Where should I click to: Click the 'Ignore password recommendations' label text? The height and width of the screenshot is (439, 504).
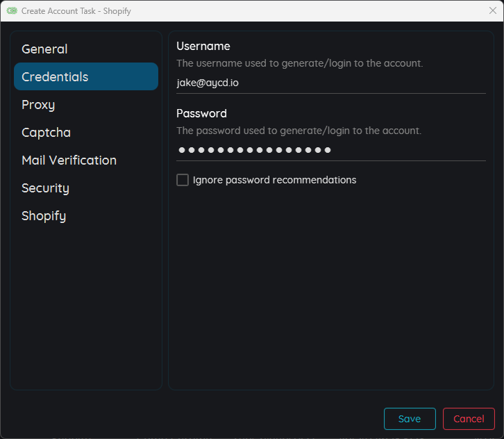coord(274,180)
